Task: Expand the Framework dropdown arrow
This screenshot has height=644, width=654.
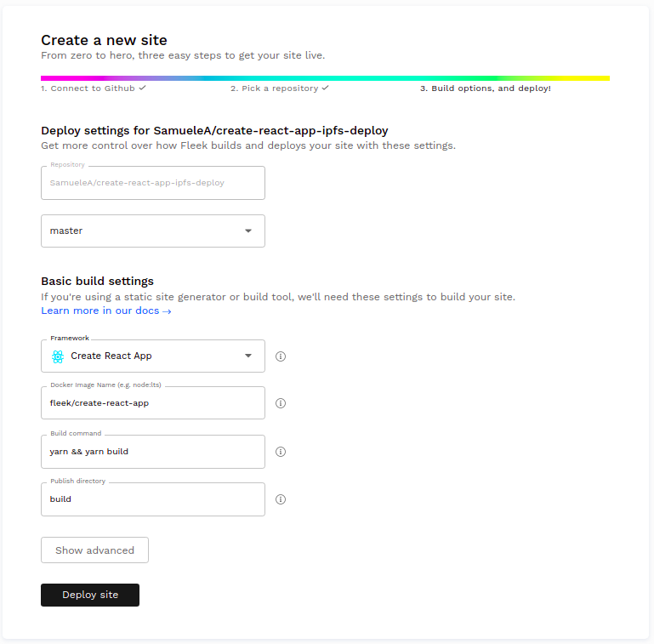Action: (248, 356)
